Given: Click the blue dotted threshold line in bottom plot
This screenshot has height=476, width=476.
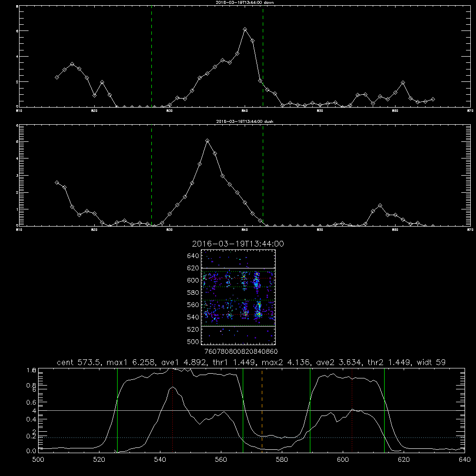Looking at the screenshot, I should pos(251,438).
